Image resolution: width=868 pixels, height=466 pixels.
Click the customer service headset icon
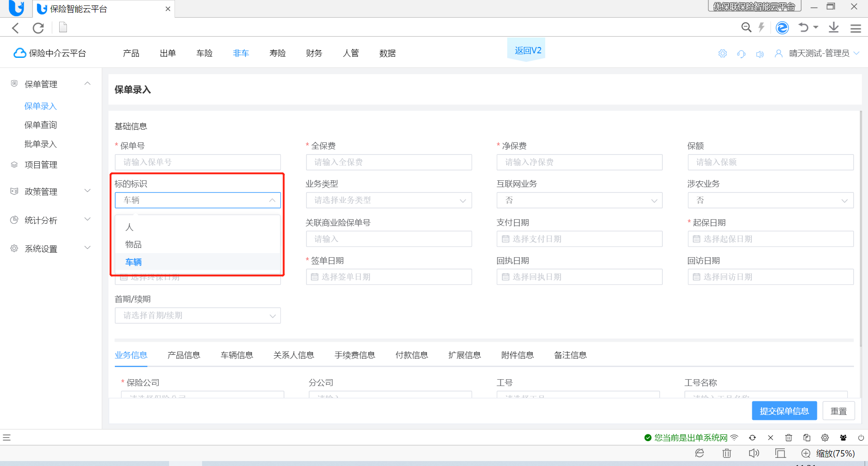coord(741,54)
